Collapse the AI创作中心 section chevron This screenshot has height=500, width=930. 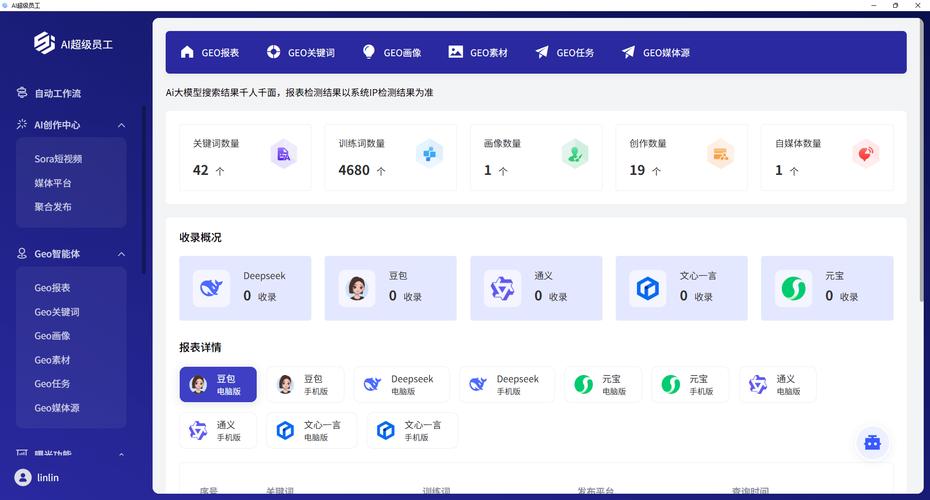(121, 125)
